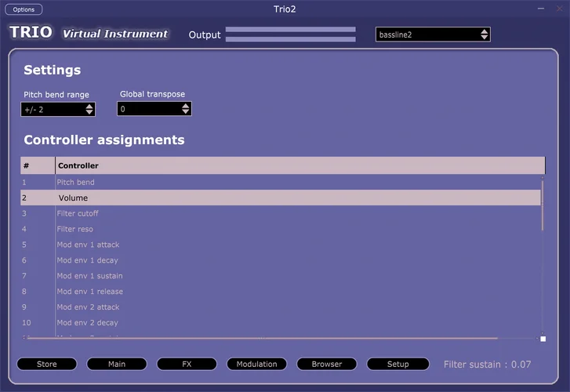
Task: Click the # column header
Action: [x=38, y=165]
